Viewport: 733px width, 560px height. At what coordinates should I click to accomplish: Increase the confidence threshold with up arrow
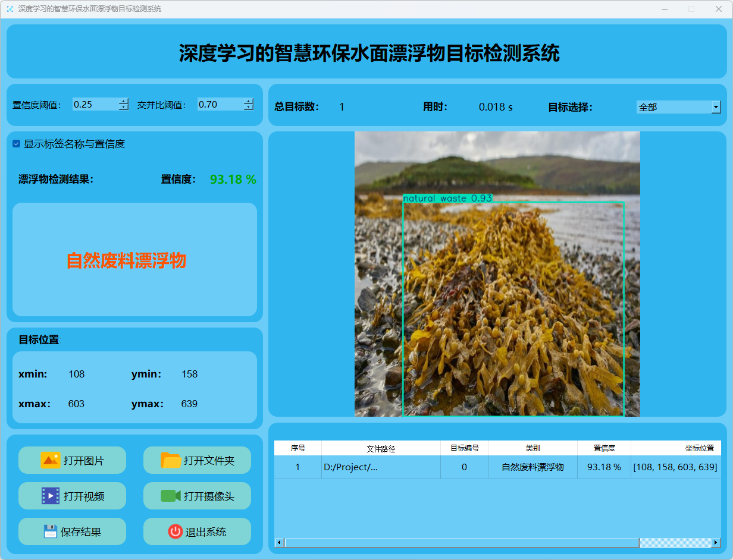pyautogui.click(x=123, y=102)
